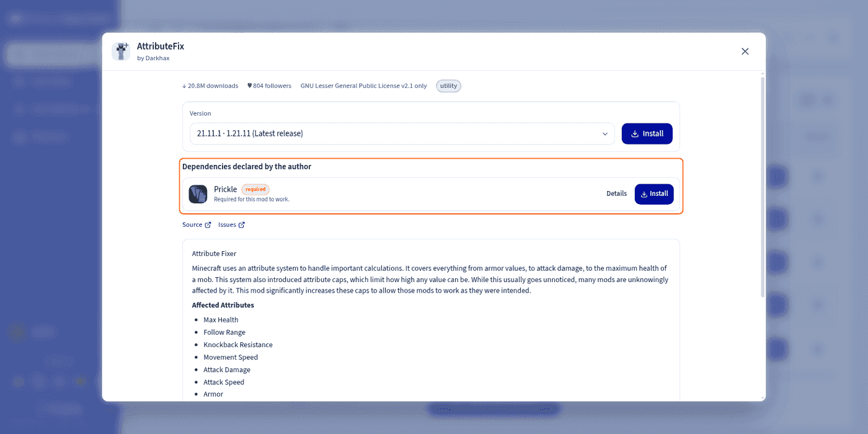Click the utility tag

point(448,86)
